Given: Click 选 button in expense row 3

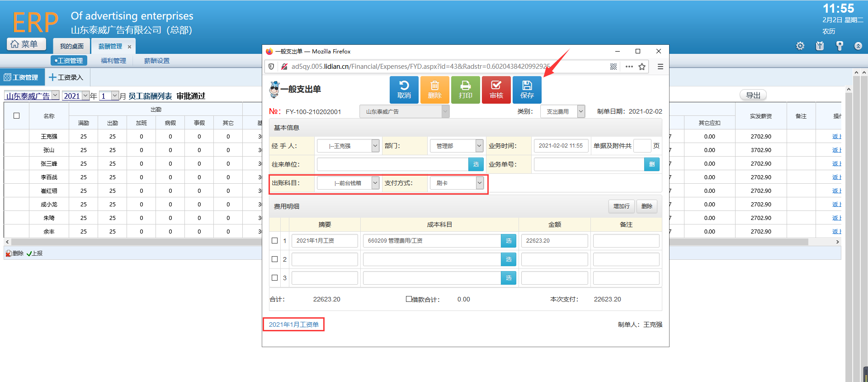Looking at the screenshot, I should [x=509, y=278].
